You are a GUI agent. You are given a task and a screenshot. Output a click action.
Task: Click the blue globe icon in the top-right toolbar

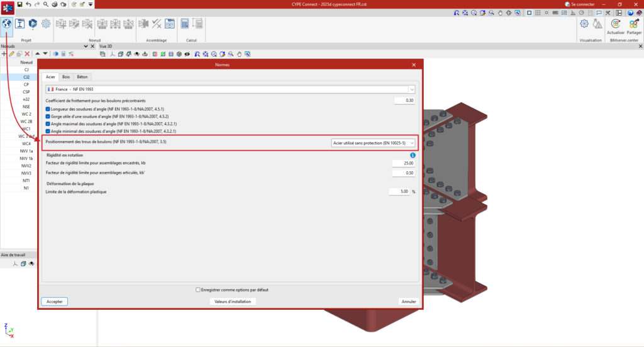click(x=630, y=13)
